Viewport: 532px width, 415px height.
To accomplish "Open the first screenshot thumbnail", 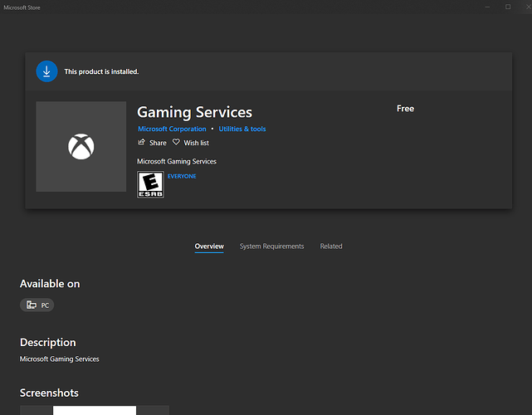I will 94,410.
